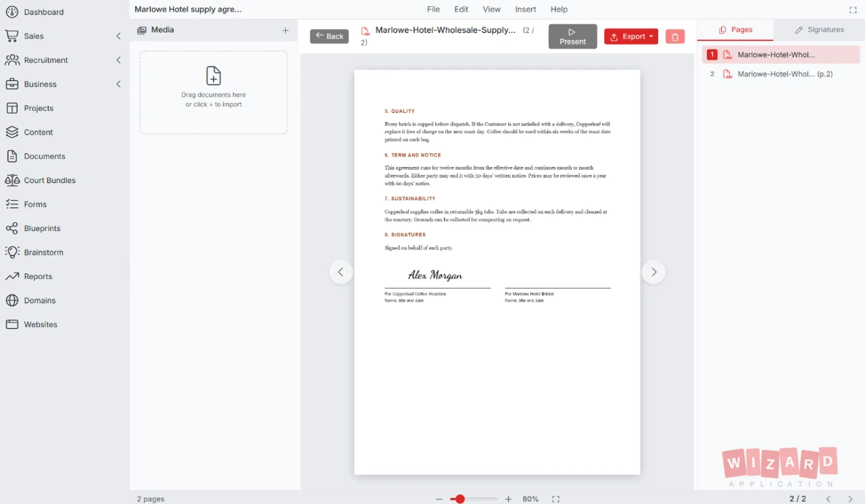
Task: Click 'For Marlowe Hotel Bristol' signature line
Action: [529, 294]
